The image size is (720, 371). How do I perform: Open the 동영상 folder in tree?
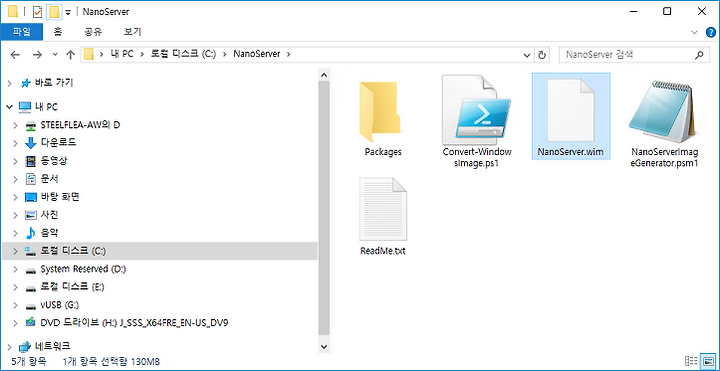coord(53,161)
